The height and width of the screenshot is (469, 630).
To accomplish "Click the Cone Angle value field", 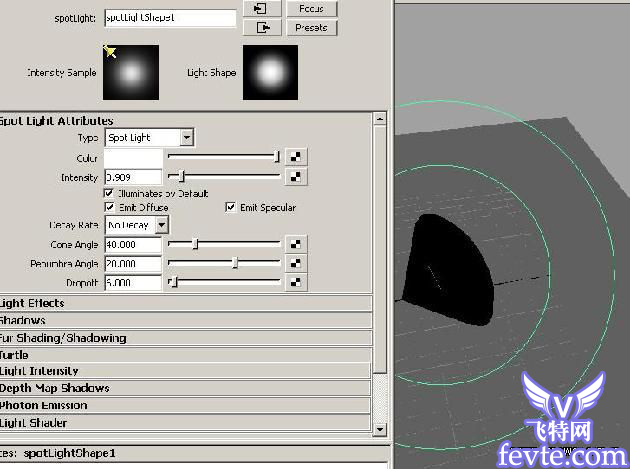I will coord(133,244).
